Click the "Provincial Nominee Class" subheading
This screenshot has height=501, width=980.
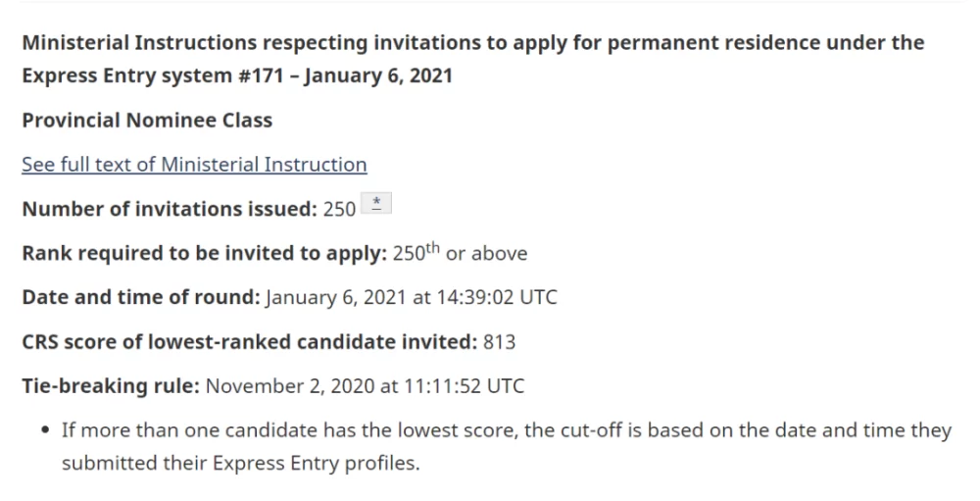point(147,121)
